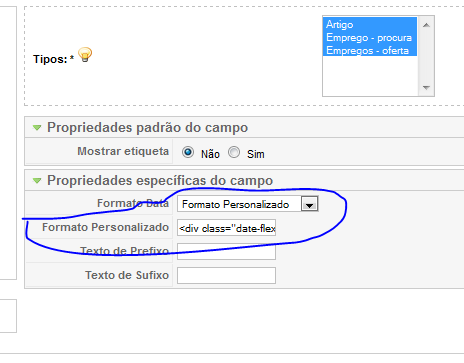This screenshot has height=363, width=464.
Task: Collapse Propriedades específicas do campo green arrow
Action: (37, 181)
